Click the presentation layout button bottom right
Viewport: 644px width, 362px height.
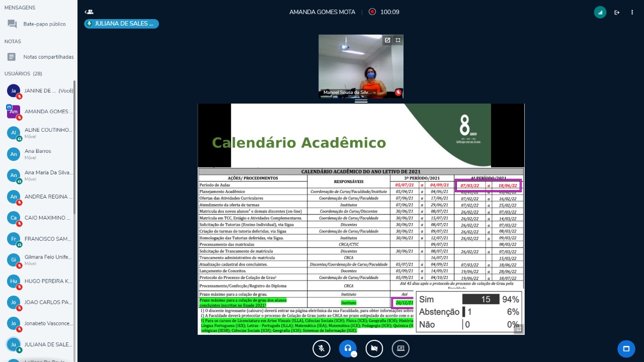[626, 348]
